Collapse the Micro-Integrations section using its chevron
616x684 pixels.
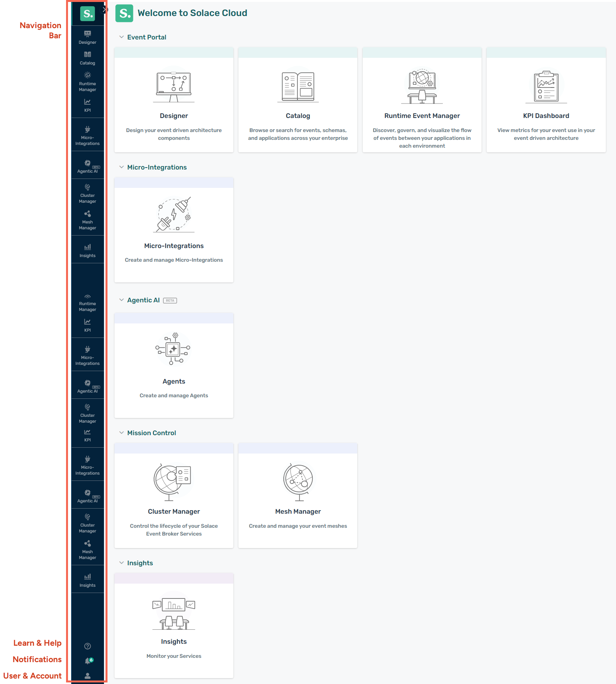122,167
